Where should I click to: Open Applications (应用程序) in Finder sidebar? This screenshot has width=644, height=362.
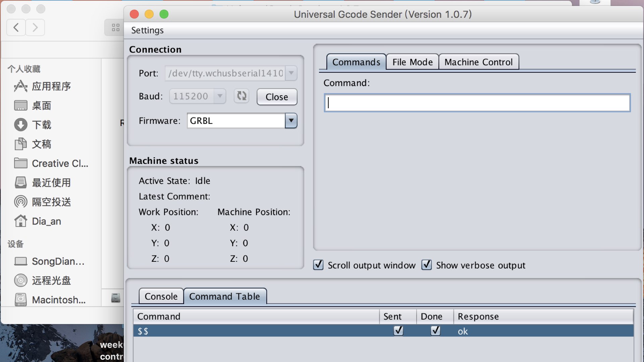pyautogui.click(x=42, y=86)
